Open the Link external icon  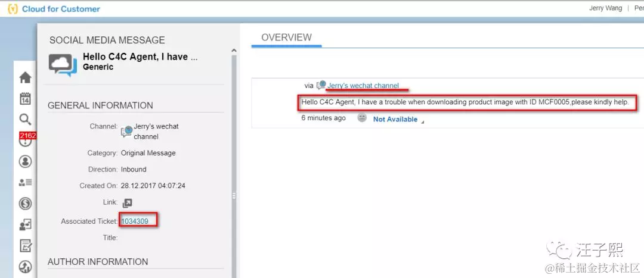128,203
